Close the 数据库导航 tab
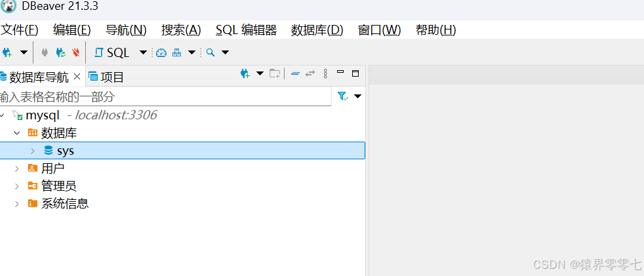The image size is (644, 276). (77, 77)
